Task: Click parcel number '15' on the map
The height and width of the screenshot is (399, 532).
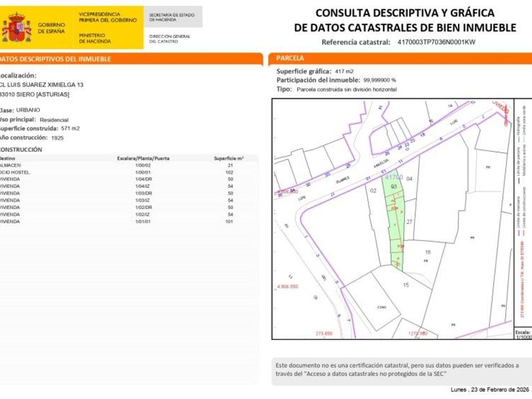Action: click(x=406, y=285)
